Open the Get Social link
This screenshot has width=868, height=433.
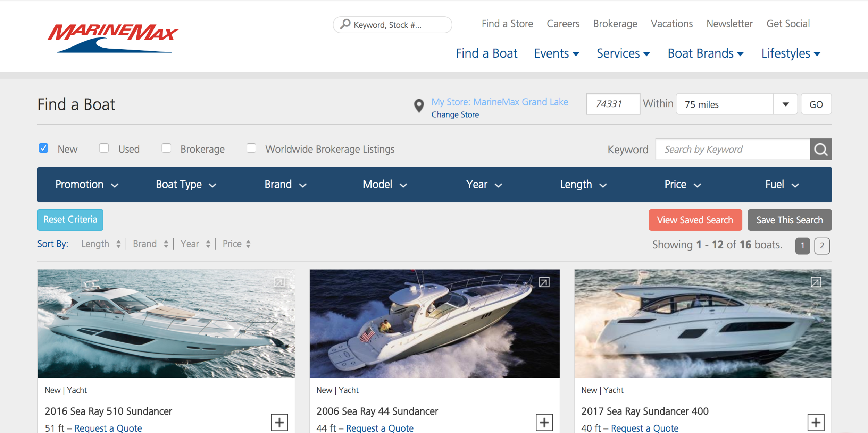coord(788,24)
